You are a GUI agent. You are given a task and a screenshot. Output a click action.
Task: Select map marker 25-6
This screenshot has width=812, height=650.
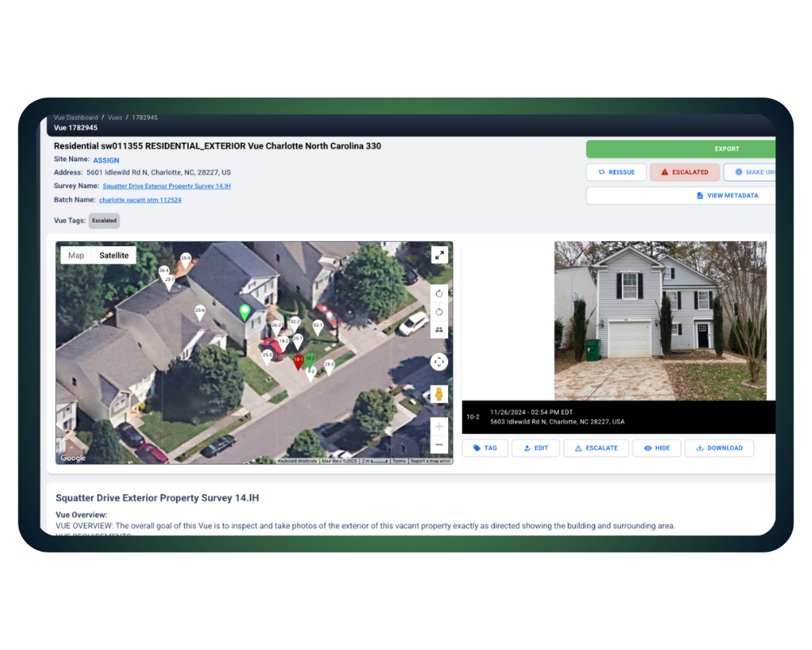(x=200, y=312)
